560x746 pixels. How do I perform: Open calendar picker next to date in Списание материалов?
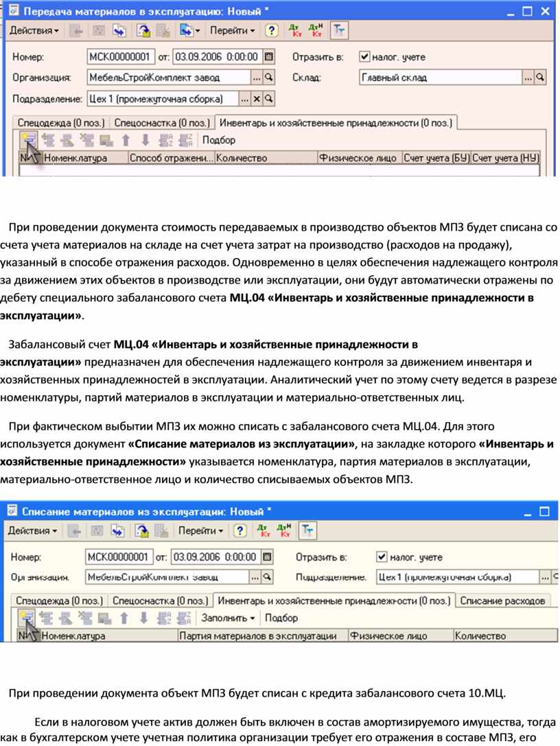(x=268, y=557)
